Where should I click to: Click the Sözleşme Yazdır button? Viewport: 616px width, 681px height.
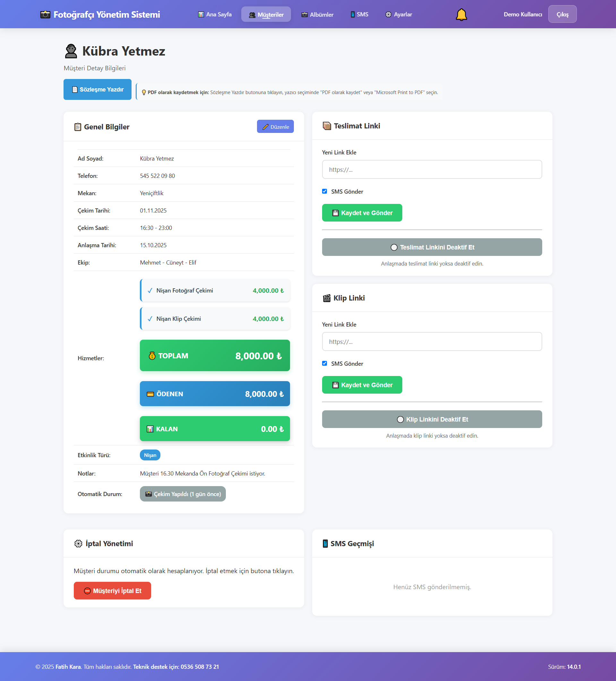98,90
